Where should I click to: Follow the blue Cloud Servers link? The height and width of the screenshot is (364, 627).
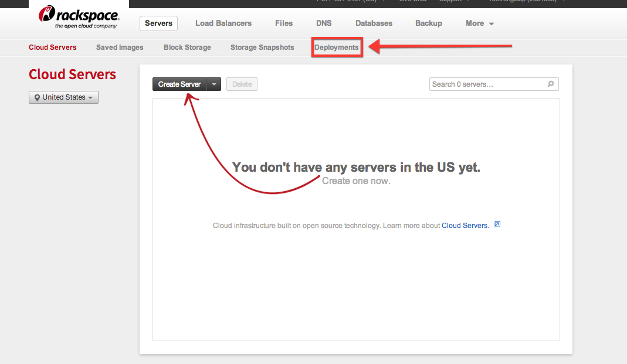(465, 225)
